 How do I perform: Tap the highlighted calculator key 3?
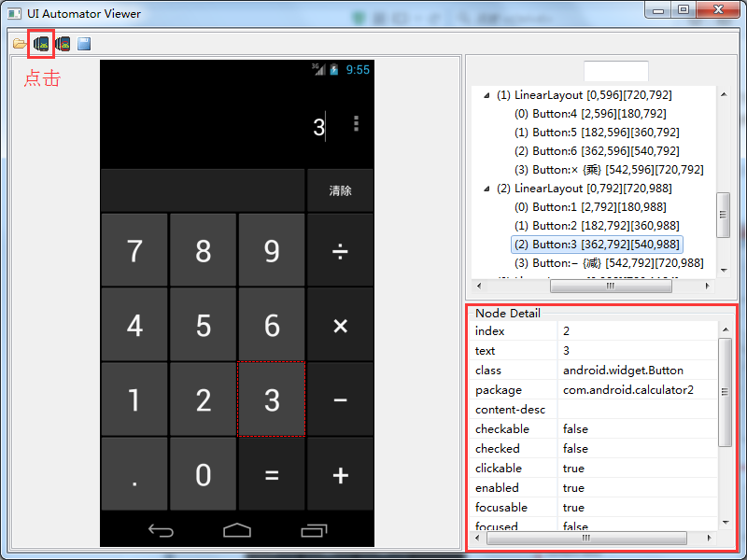(272, 399)
